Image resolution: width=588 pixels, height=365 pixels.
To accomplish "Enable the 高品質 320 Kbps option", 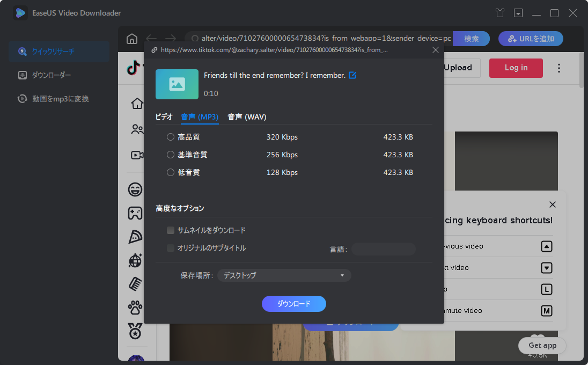I will tap(170, 137).
